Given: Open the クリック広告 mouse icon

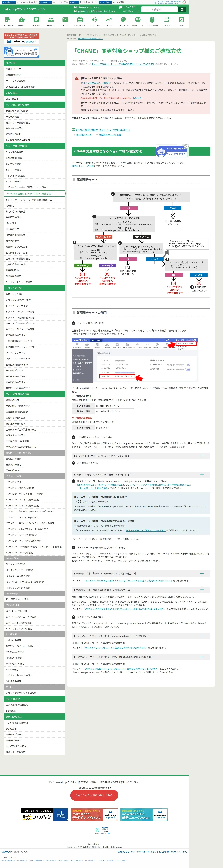Looking at the screenshot, I should [x=152, y=21].
